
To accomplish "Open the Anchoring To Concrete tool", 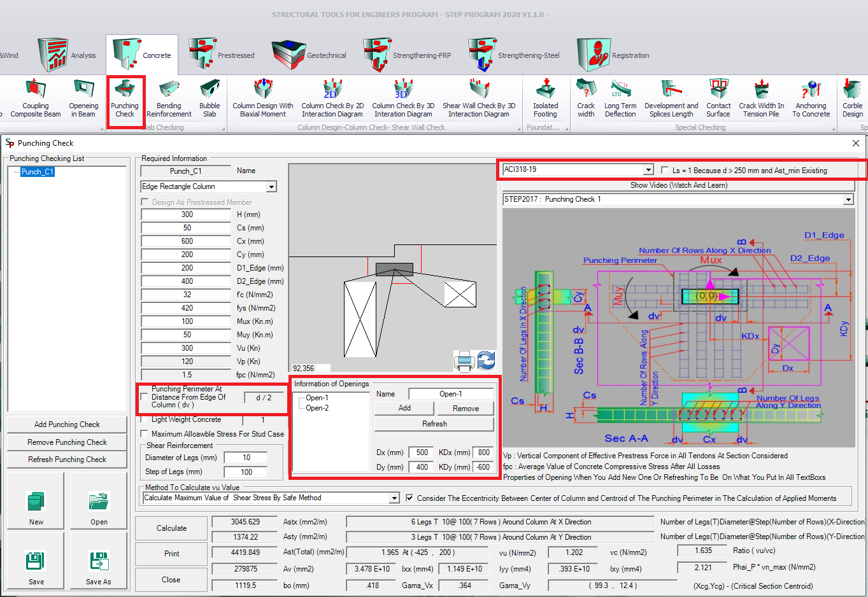I will pos(811,99).
